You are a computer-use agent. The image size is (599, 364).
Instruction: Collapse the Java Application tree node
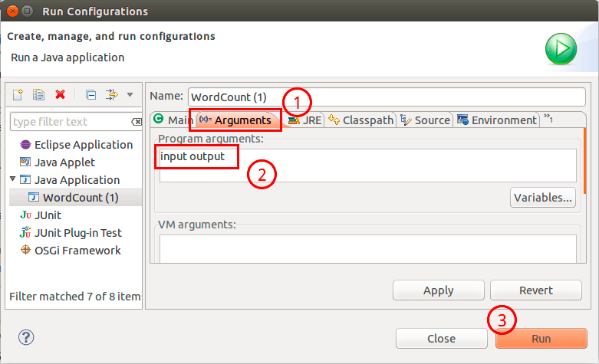pos(12,179)
